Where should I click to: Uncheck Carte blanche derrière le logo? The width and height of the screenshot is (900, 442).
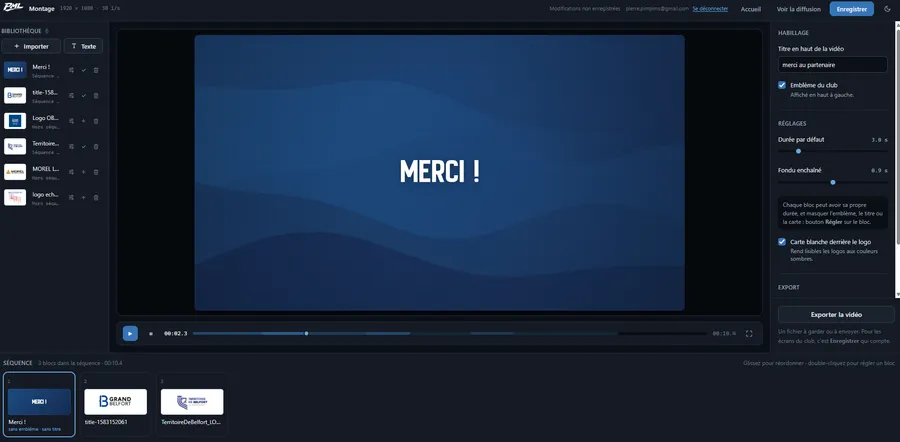click(782, 242)
